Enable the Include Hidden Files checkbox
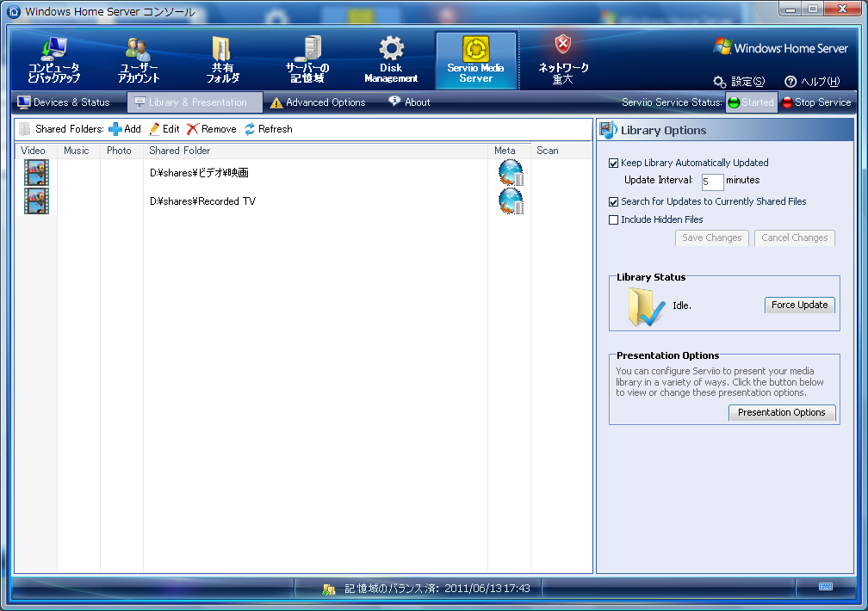This screenshot has height=611, width=868. (x=614, y=219)
